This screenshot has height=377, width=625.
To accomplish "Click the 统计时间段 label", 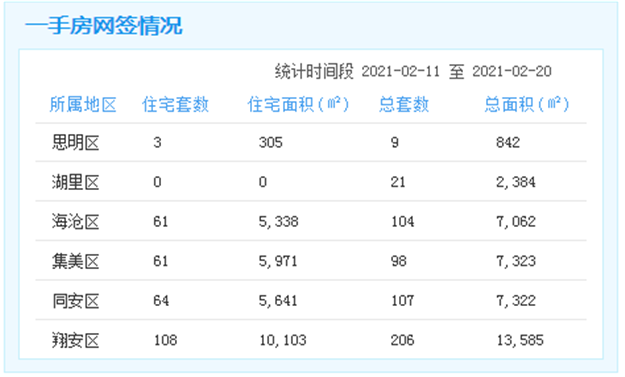I will coord(314,72).
